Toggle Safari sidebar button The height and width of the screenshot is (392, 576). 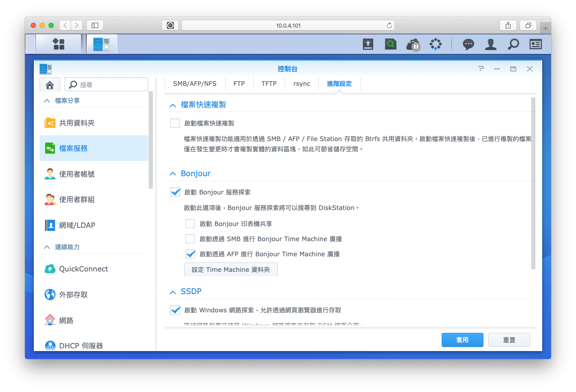tap(95, 25)
